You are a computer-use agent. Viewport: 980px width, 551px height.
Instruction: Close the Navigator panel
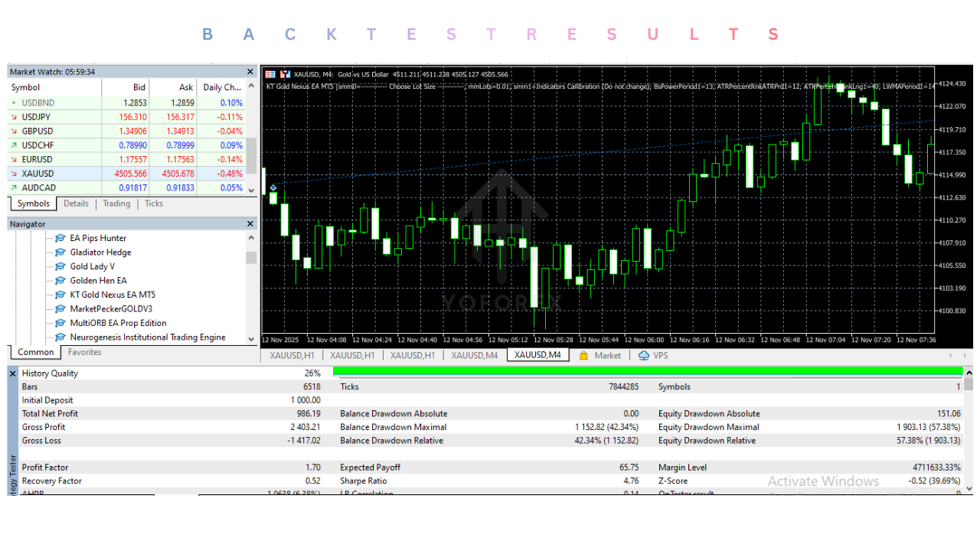click(x=250, y=224)
